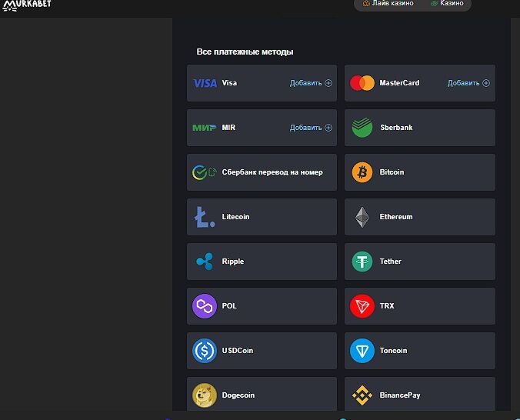Viewport: 520px width, 420px height.
Task: Select the Litecoin coin icon
Action: 205,217
